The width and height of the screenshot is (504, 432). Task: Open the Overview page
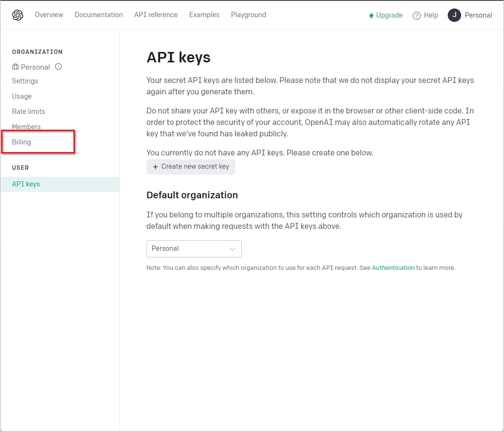click(x=49, y=15)
